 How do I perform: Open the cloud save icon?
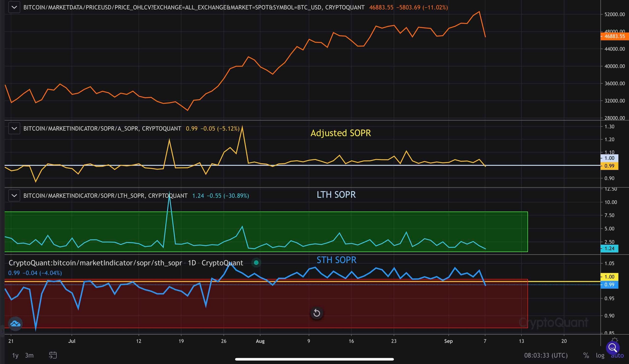15,324
